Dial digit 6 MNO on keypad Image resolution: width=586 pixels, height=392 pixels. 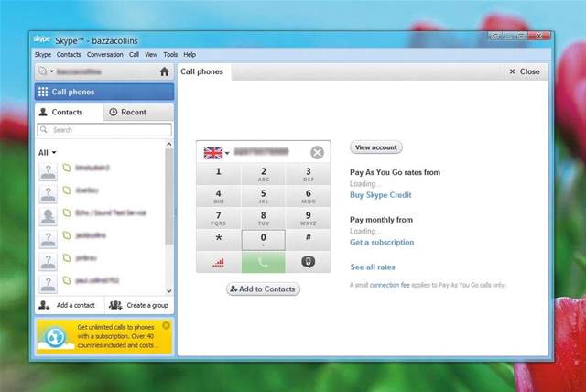pos(309,196)
